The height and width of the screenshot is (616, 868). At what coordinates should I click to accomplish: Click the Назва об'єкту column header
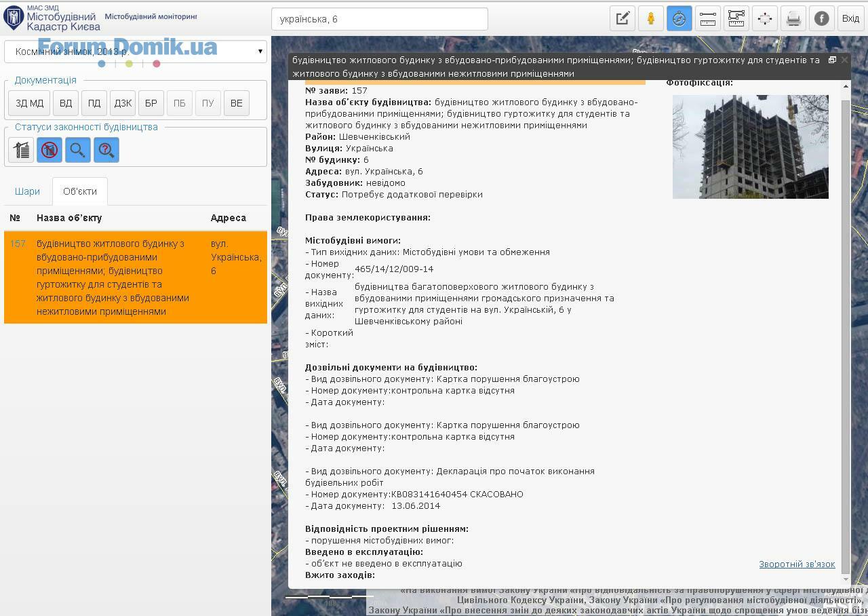coord(69,218)
